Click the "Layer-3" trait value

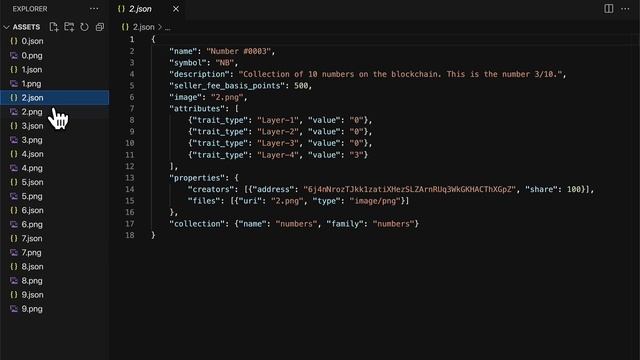(x=278, y=143)
